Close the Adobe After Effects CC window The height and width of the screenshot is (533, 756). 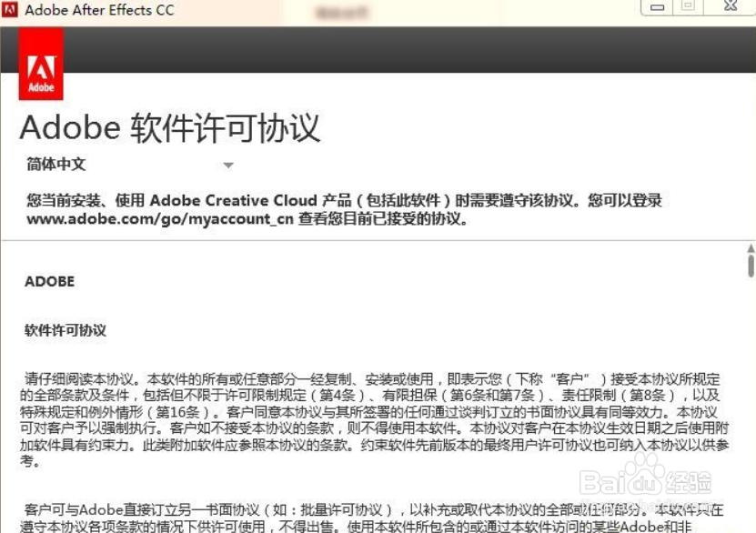pos(730,6)
